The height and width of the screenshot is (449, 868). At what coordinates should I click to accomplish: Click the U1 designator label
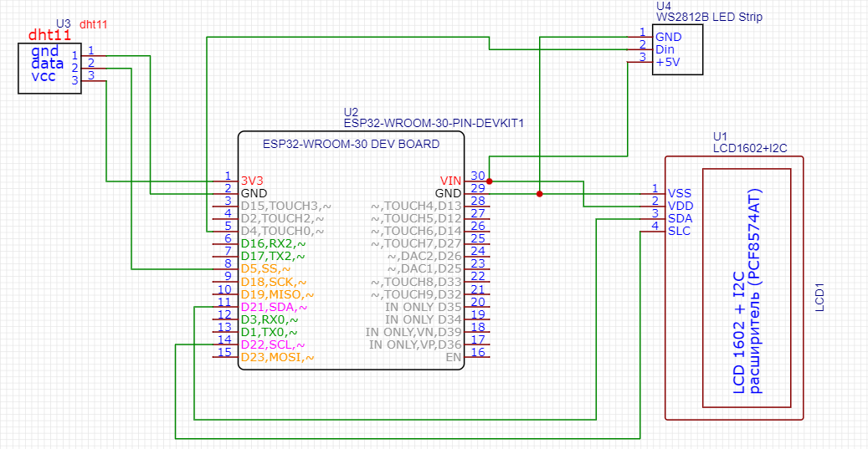point(720,136)
